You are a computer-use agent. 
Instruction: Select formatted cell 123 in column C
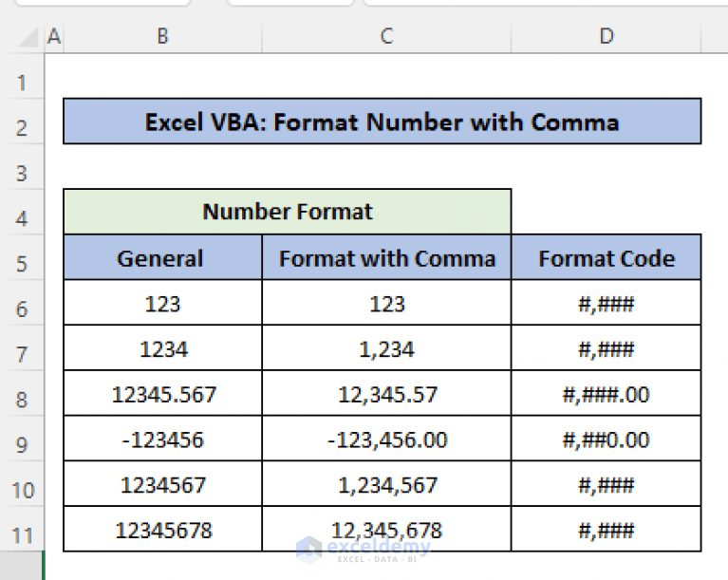[386, 303]
